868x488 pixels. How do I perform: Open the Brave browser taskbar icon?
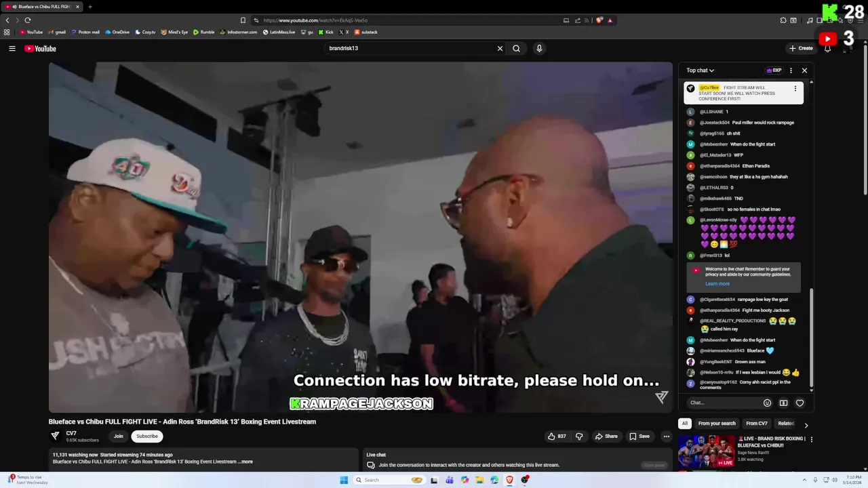[509, 480]
